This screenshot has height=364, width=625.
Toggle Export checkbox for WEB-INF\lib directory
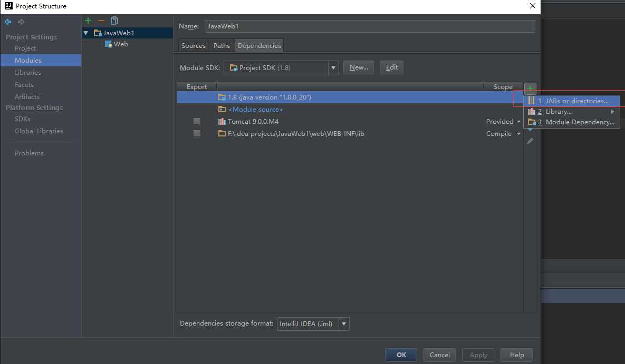[197, 133]
